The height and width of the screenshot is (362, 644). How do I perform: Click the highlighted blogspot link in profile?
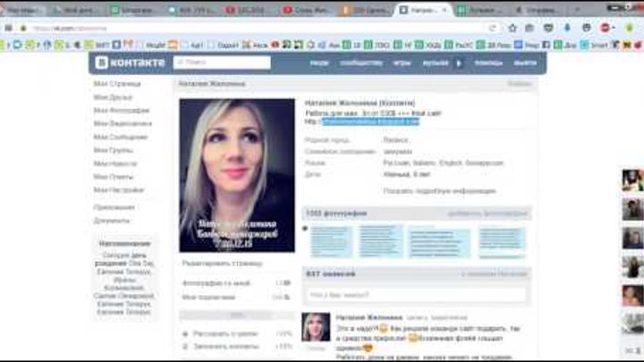coord(369,122)
